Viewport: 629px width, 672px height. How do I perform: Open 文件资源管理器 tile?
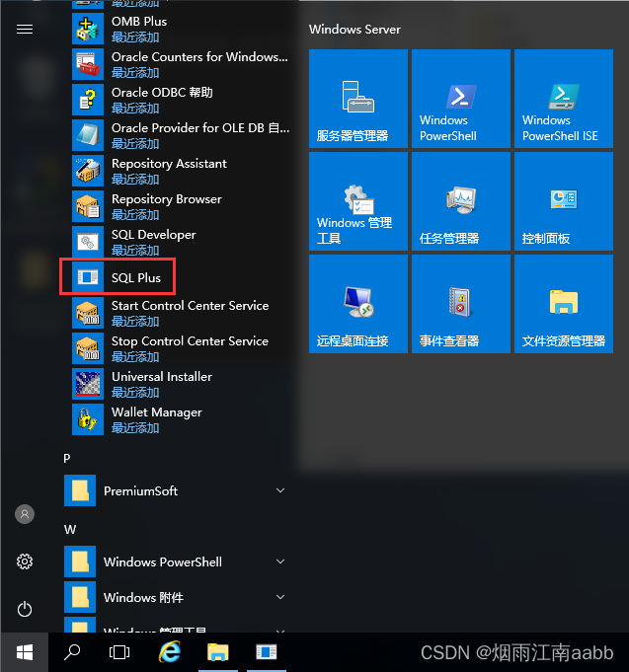(564, 304)
